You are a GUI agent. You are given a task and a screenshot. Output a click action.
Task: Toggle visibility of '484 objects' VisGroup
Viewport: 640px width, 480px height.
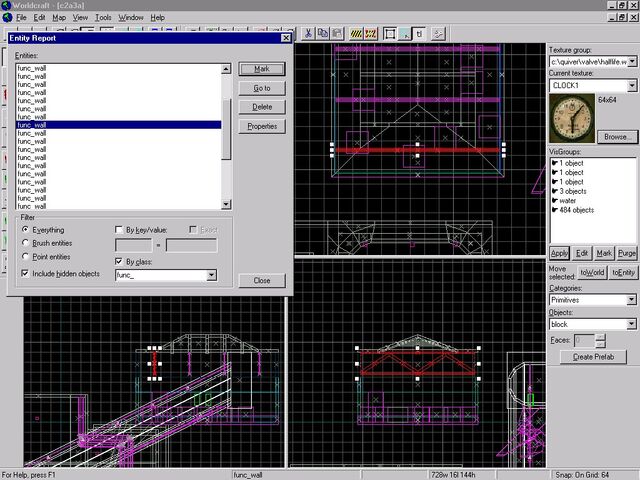click(555, 210)
